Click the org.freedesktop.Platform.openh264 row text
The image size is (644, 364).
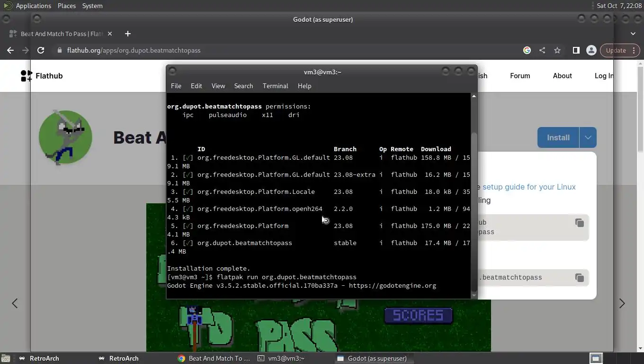pyautogui.click(x=259, y=209)
